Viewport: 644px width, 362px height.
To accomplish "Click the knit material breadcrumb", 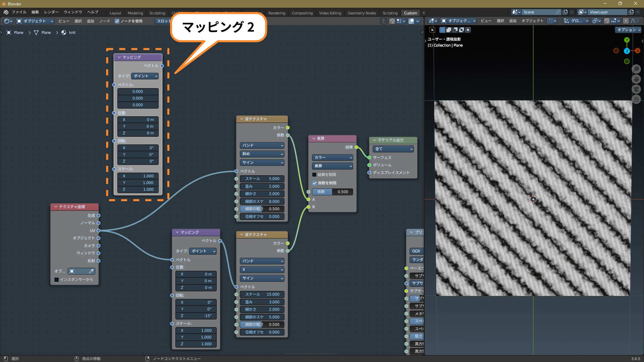I will point(72,33).
